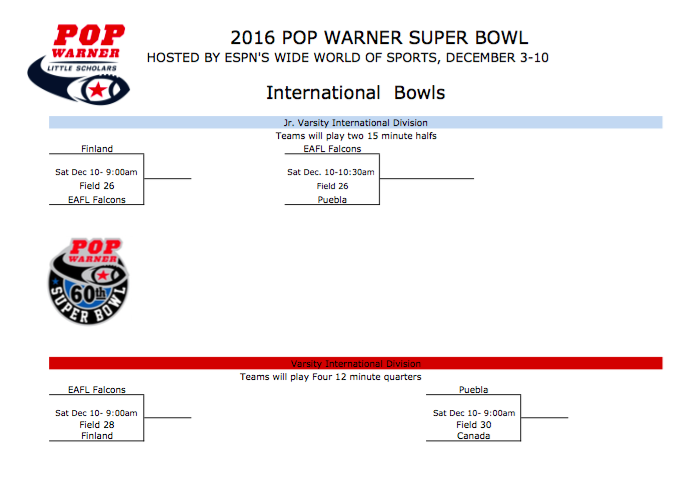Click the Field 28 label
The image size is (693, 503).
(97, 425)
